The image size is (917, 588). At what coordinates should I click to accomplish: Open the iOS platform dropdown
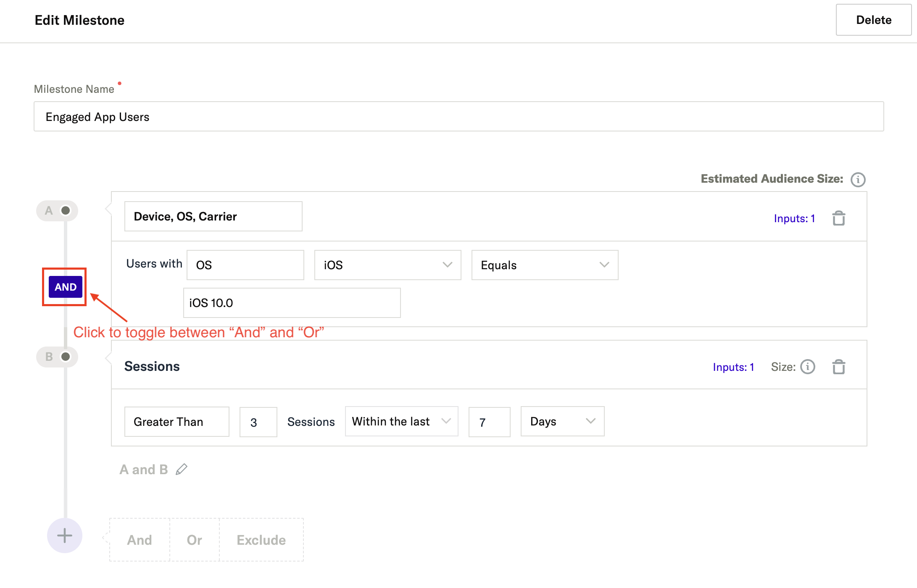point(387,265)
